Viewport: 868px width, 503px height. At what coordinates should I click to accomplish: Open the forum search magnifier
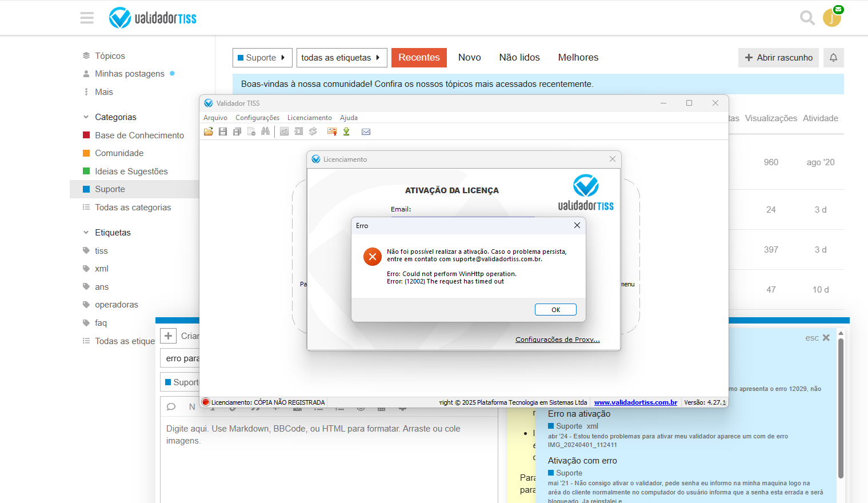click(807, 18)
